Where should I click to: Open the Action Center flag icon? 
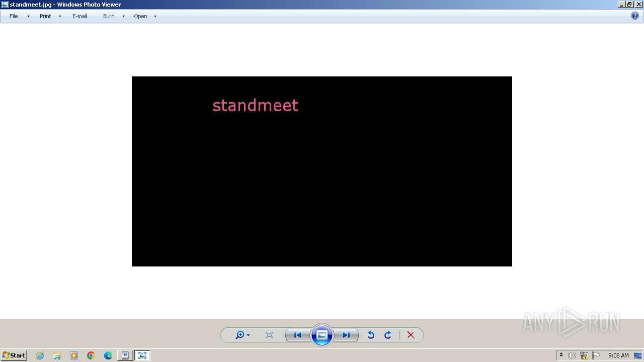coord(596,355)
